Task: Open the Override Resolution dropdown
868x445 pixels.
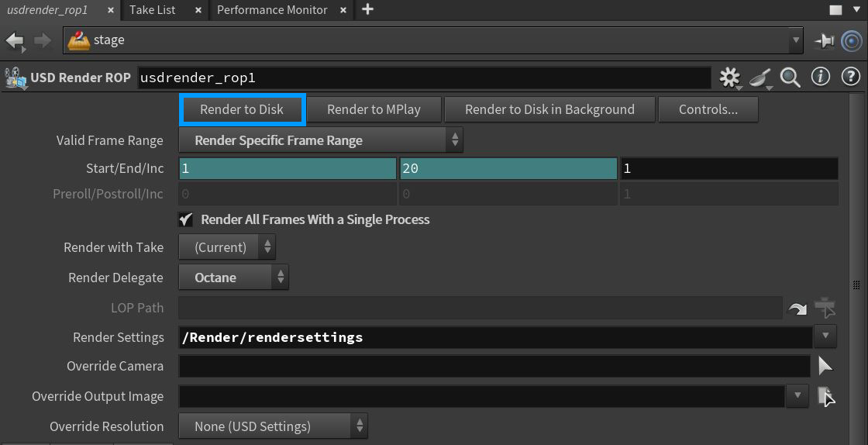Action: (273, 426)
